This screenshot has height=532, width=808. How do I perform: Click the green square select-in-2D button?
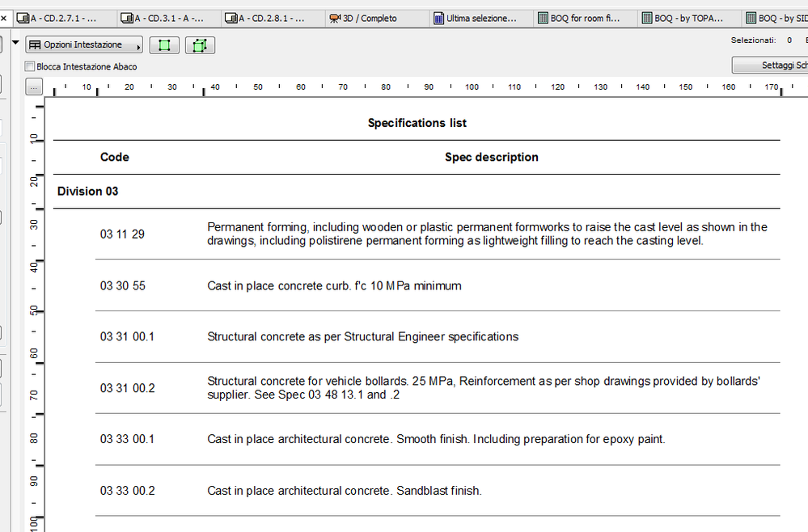[x=164, y=45]
